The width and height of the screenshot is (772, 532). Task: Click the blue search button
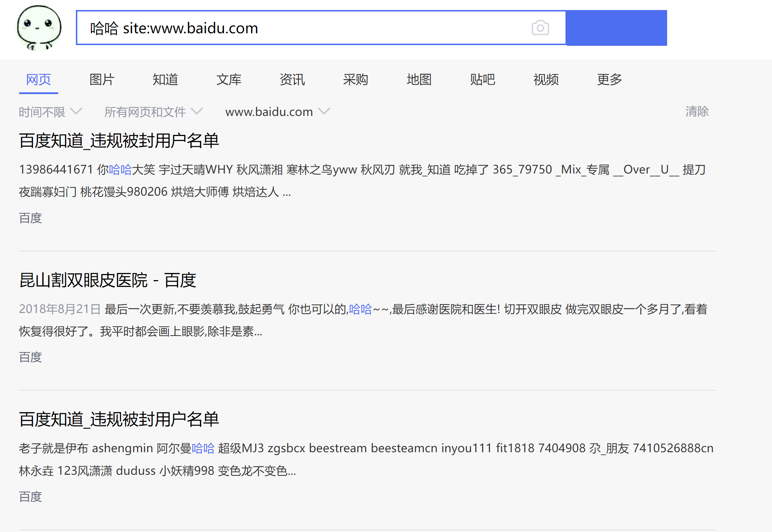point(617,28)
